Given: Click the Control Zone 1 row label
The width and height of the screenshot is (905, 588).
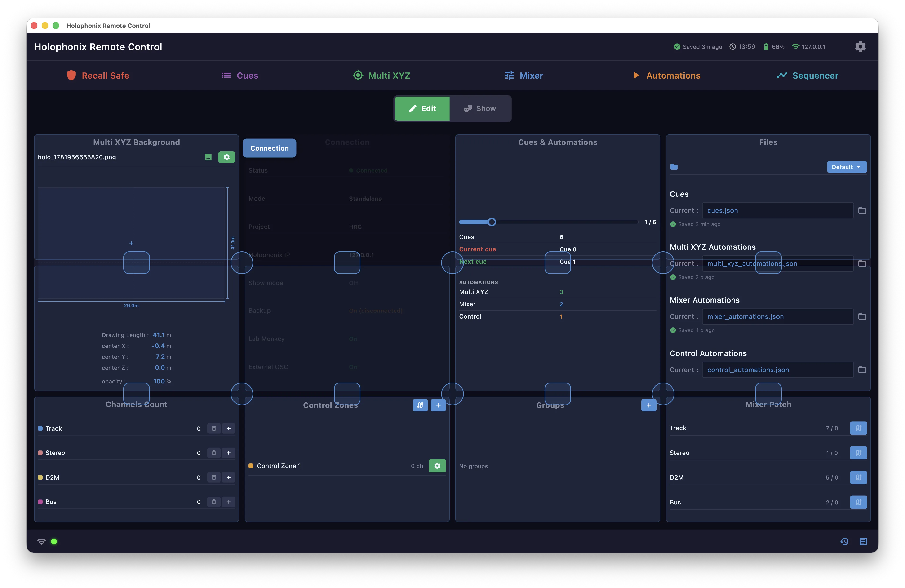Looking at the screenshot, I should [279, 466].
